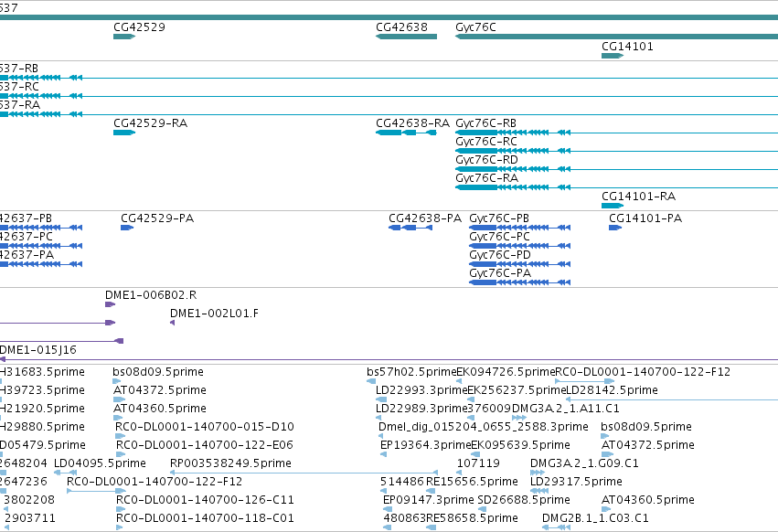Click the CG42529-RA transcript label
Image resolution: width=778 pixels, height=532 pixels.
pos(150,123)
